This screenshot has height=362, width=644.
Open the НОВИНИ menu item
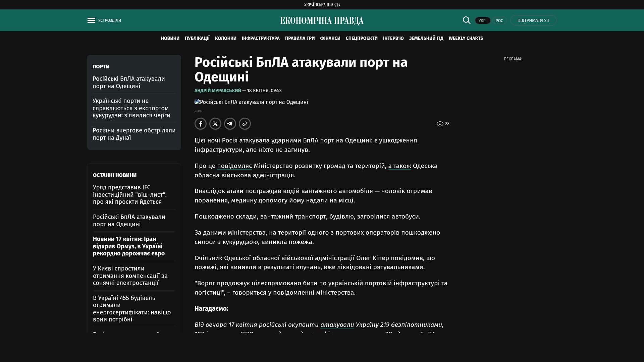pyautogui.click(x=170, y=39)
